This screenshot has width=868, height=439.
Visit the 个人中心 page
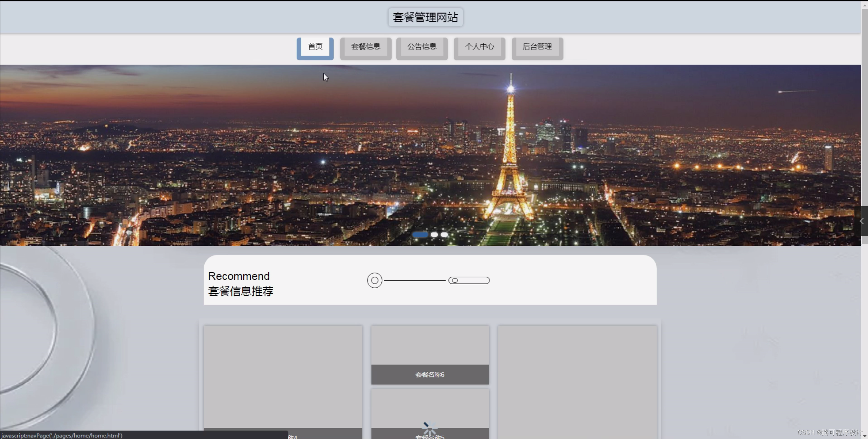pos(479,47)
